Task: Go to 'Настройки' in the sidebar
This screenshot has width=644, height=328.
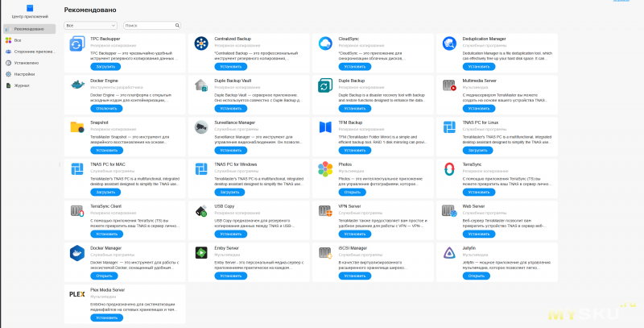Action: tap(24, 73)
